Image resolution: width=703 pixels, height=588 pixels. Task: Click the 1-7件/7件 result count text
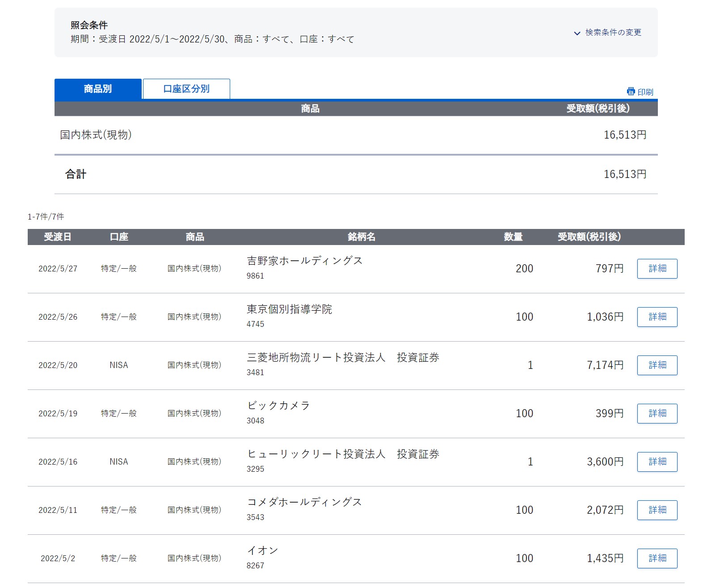tap(46, 217)
